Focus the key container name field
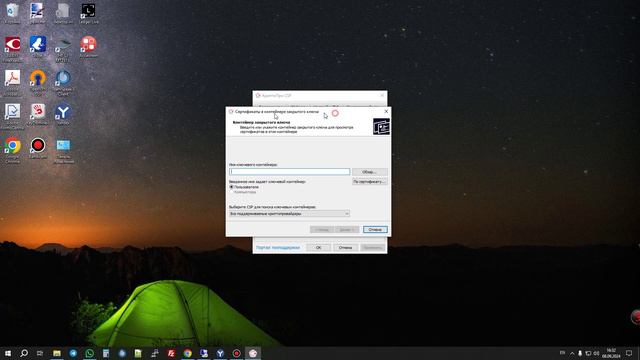The width and height of the screenshot is (640, 360). [x=289, y=171]
